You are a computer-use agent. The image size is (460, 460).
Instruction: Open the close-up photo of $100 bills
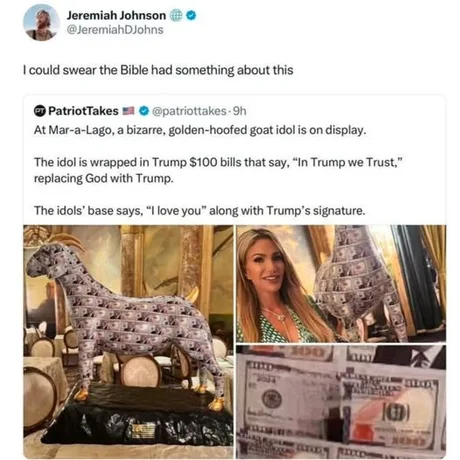(341, 402)
